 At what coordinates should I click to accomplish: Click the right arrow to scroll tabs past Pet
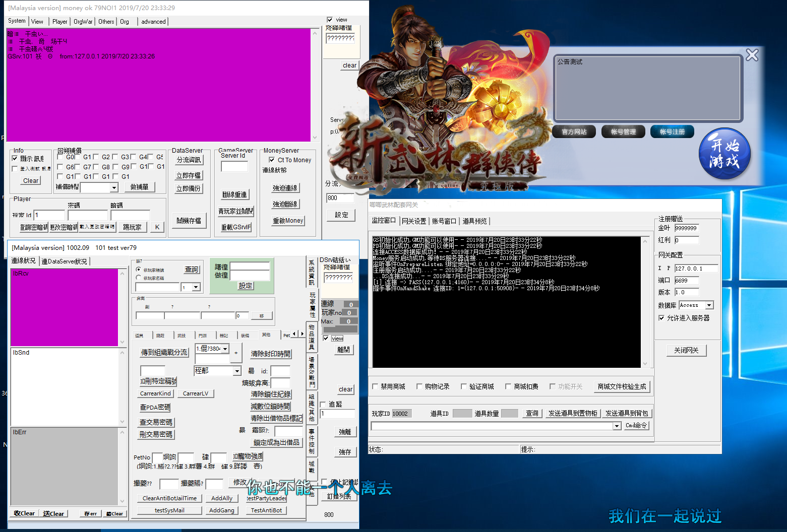302,334
